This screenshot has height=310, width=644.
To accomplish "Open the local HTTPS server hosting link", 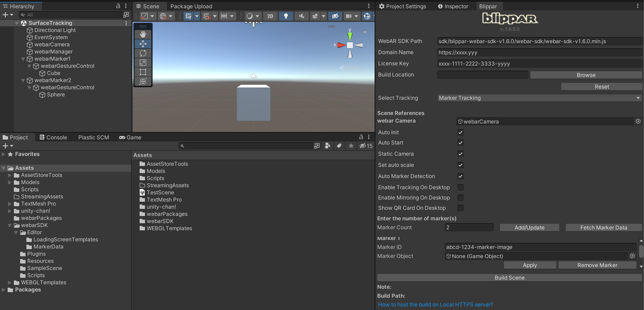I will coord(435,304).
